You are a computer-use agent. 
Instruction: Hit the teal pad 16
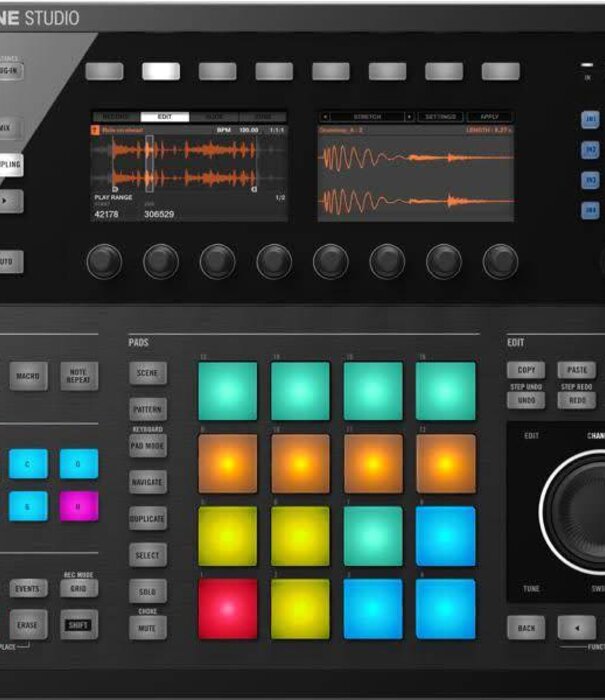click(x=446, y=390)
